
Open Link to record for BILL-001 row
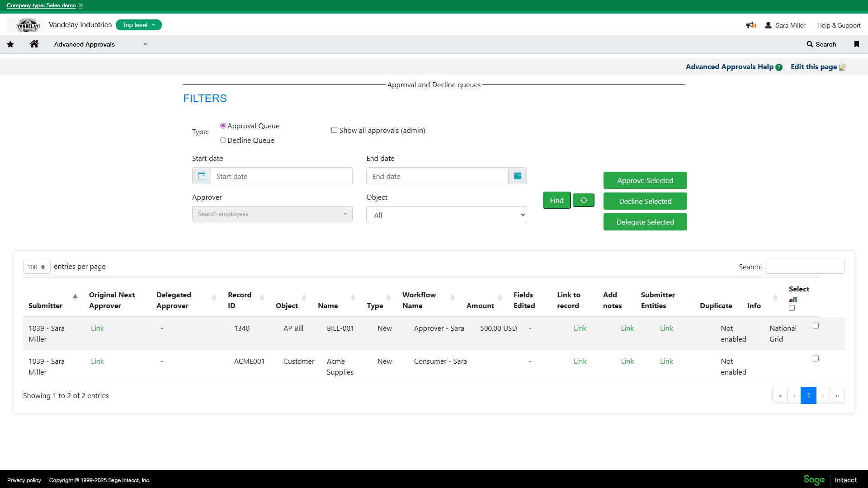click(x=580, y=328)
